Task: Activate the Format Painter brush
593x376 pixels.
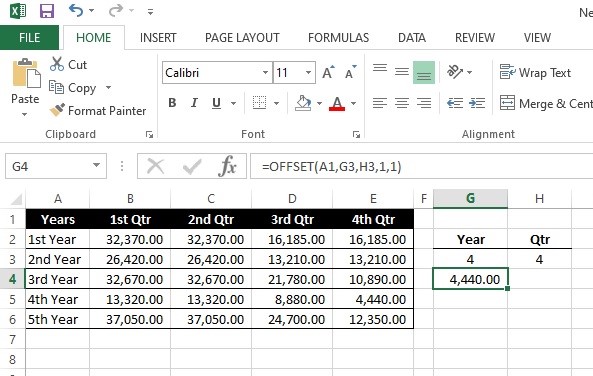Action: (98, 111)
